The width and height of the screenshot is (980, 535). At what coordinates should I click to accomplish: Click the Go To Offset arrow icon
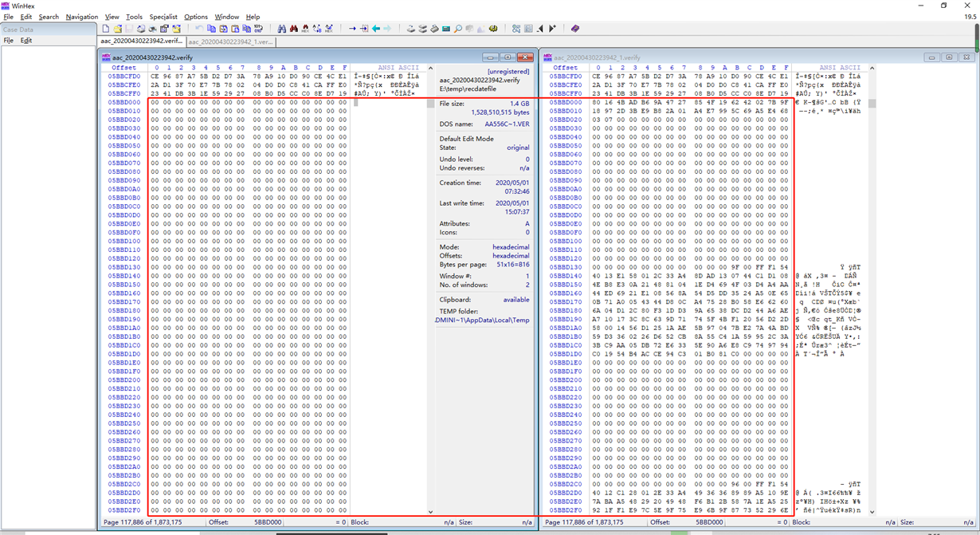point(352,29)
